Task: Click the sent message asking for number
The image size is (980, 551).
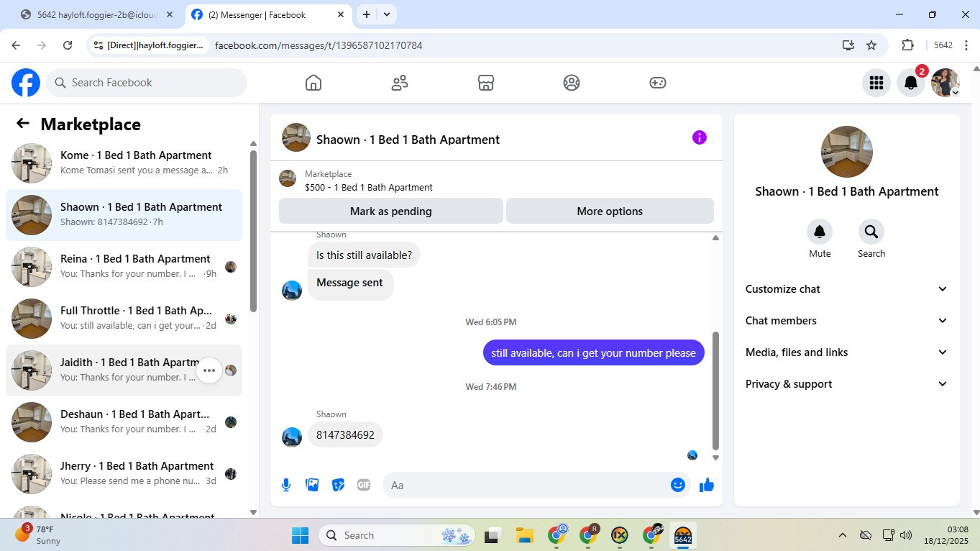Action: point(593,352)
